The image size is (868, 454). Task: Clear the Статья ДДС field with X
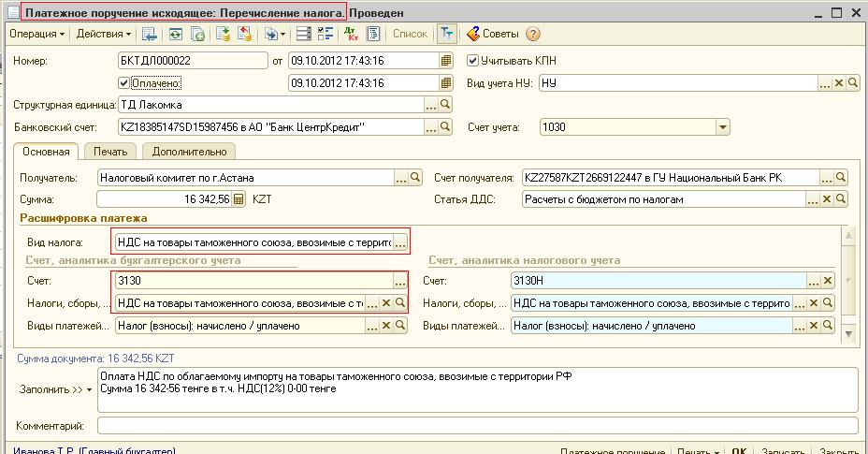coord(825,199)
